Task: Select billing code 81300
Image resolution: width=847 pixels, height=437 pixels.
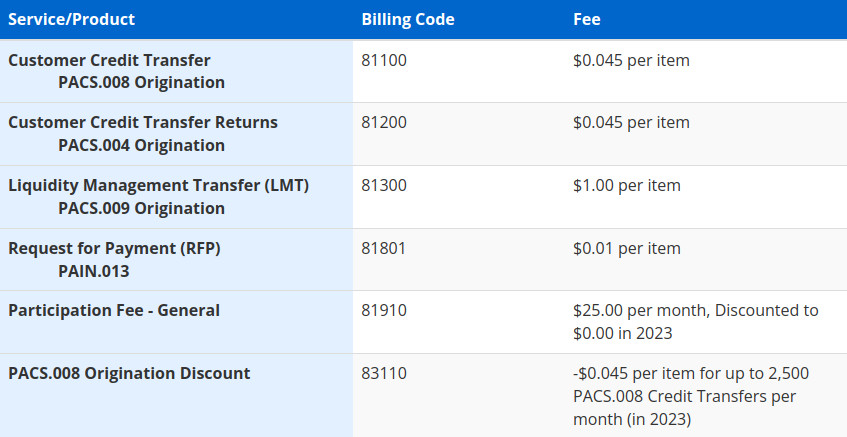Action: [384, 185]
